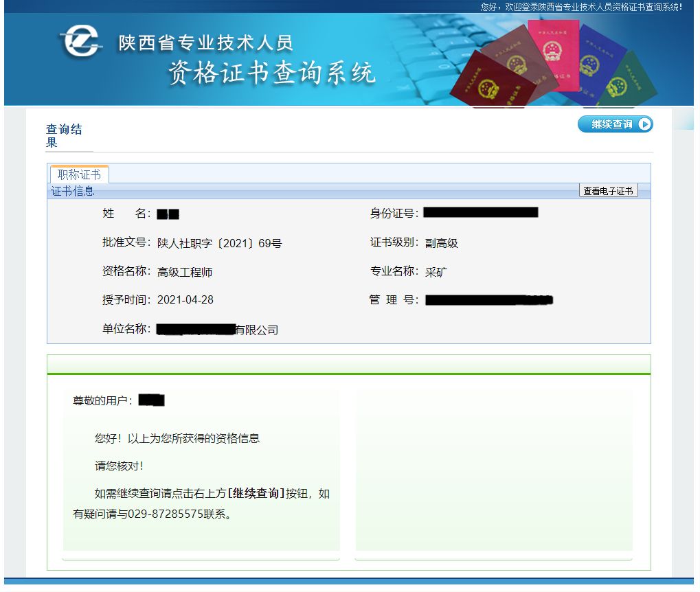Click the 专业名称 label

pyautogui.click(x=394, y=271)
